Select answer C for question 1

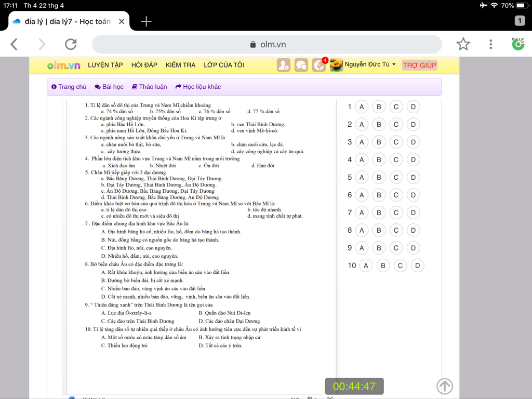(396, 107)
